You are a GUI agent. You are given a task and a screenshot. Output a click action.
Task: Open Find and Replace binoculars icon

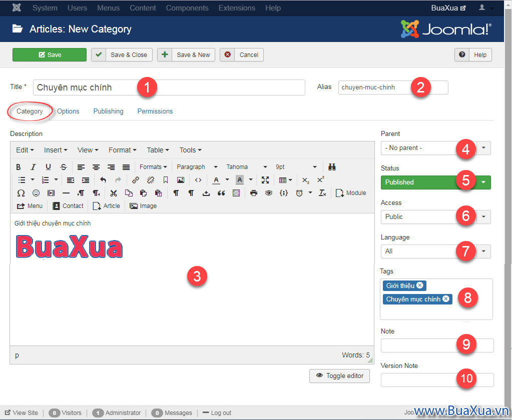(x=332, y=167)
